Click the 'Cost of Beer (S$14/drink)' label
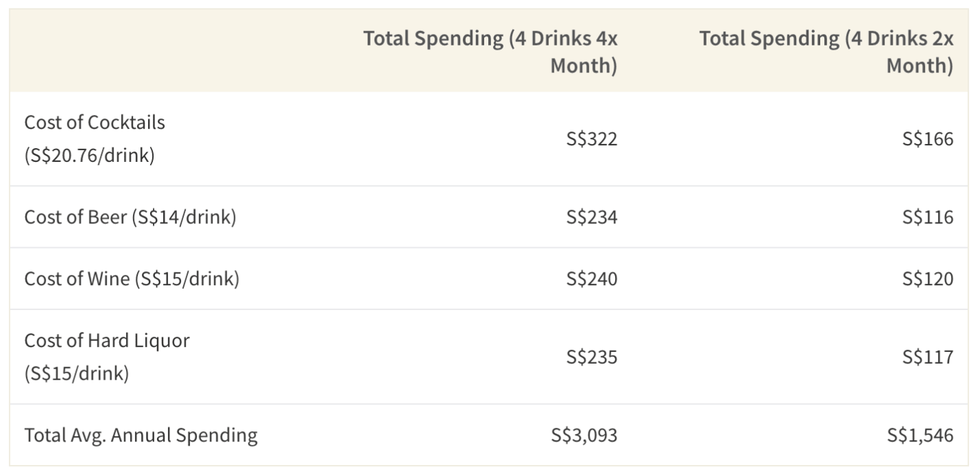 [130, 217]
